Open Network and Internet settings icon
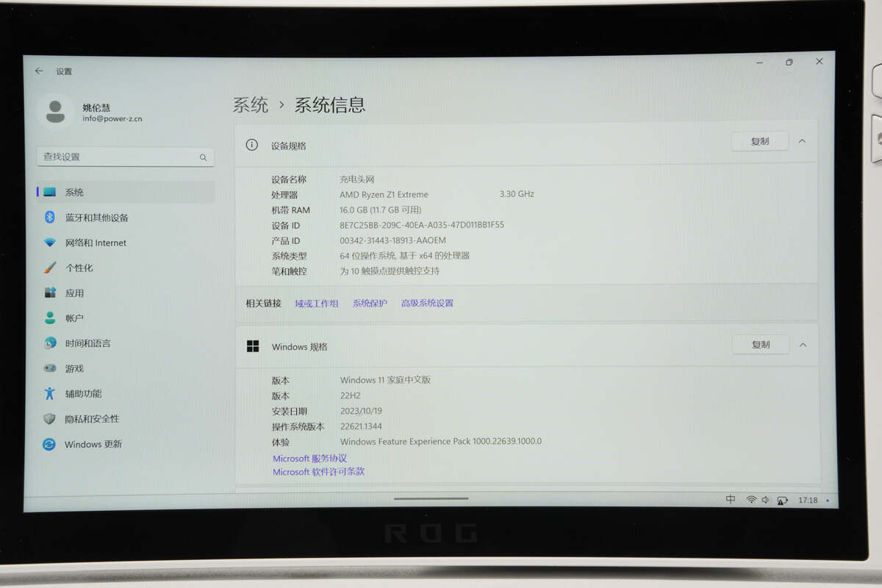Viewport: 882px width, 588px height. click(x=50, y=243)
